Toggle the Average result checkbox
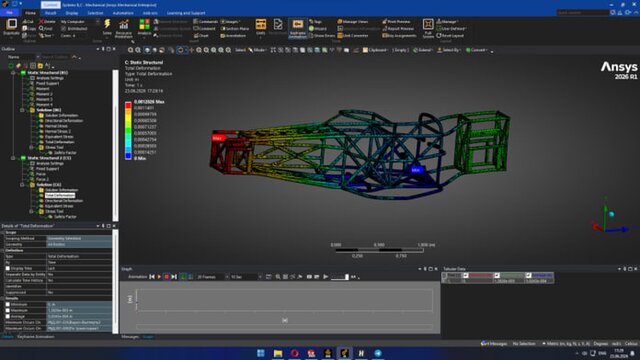This screenshot has width=640, height=360. coord(8,316)
